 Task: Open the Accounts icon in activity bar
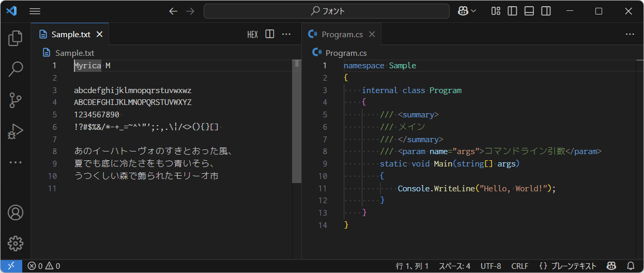[x=16, y=213]
